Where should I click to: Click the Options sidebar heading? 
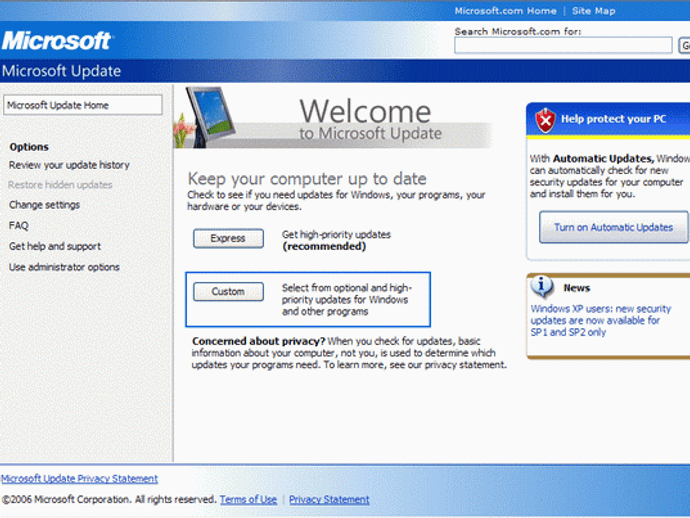click(x=29, y=147)
